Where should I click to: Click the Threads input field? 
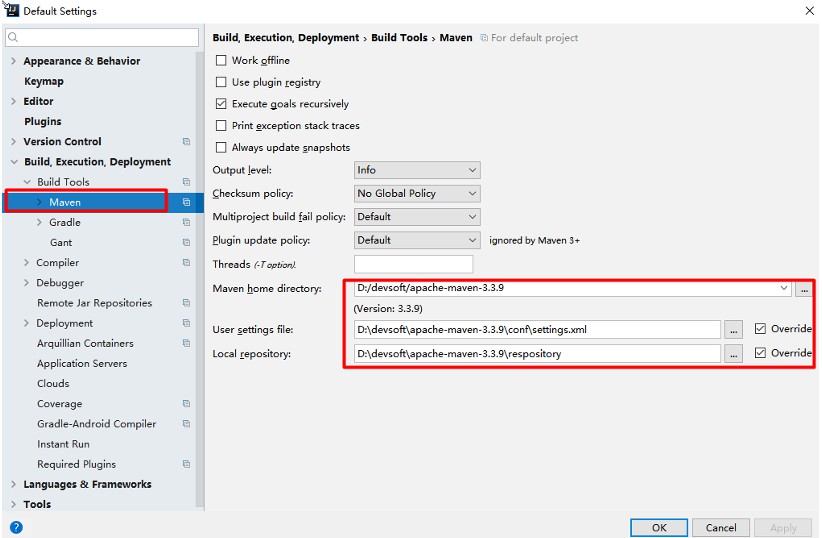(x=414, y=264)
